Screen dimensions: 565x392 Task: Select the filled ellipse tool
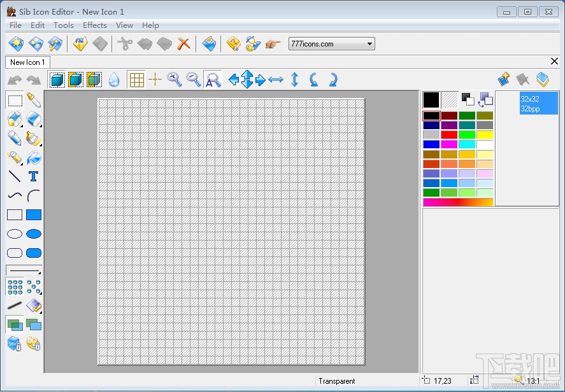(x=34, y=234)
